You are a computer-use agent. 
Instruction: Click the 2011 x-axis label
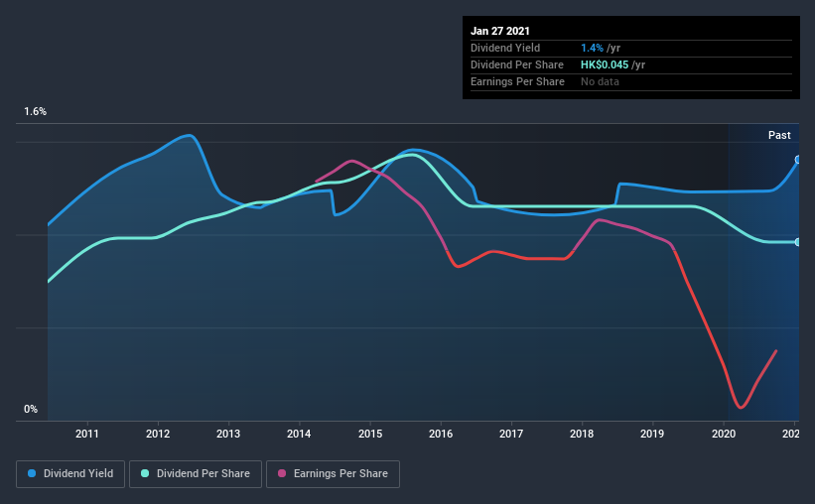click(x=86, y=434)
